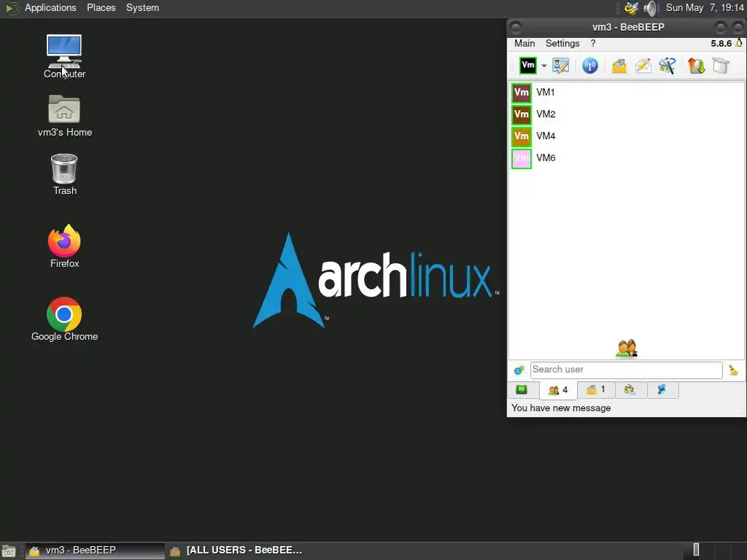Click the ALL USERS - BeeBEEP taskbar button
This screenshot has height=560, width=747.
point(237,551)
